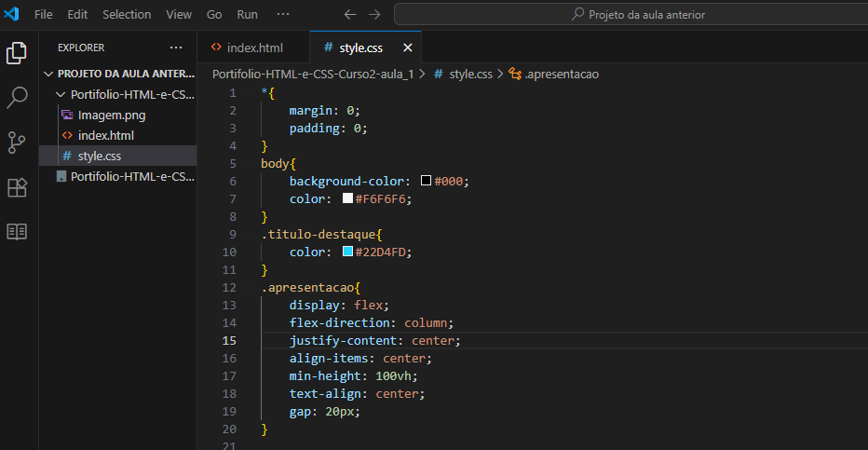
Task: Click the style.css hash icon in explorer
Action: click(67, 157)
